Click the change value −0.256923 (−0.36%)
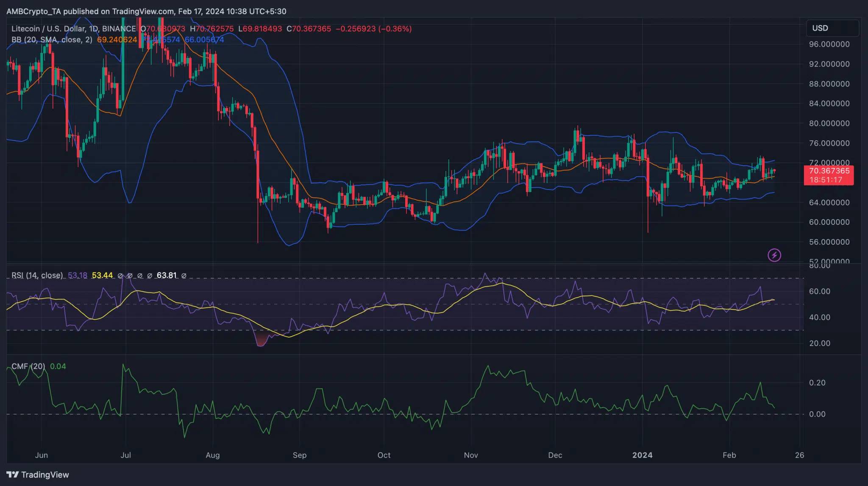Viewport: 868px width, 486px height. (x=374, y=29)
